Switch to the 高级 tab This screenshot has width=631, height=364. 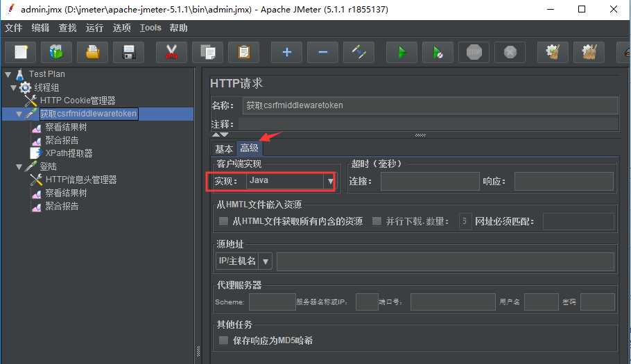click(x=249, y=148)
